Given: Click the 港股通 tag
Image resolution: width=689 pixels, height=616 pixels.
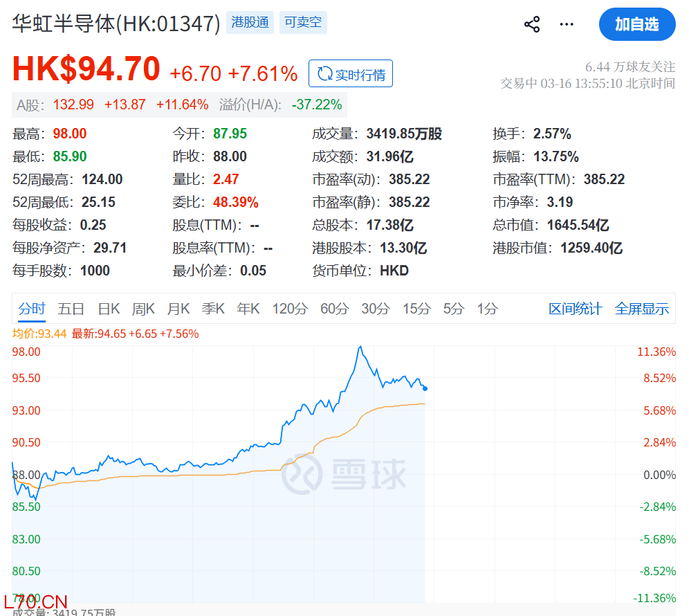Looking at the screenshot, I should pos(250,23).
